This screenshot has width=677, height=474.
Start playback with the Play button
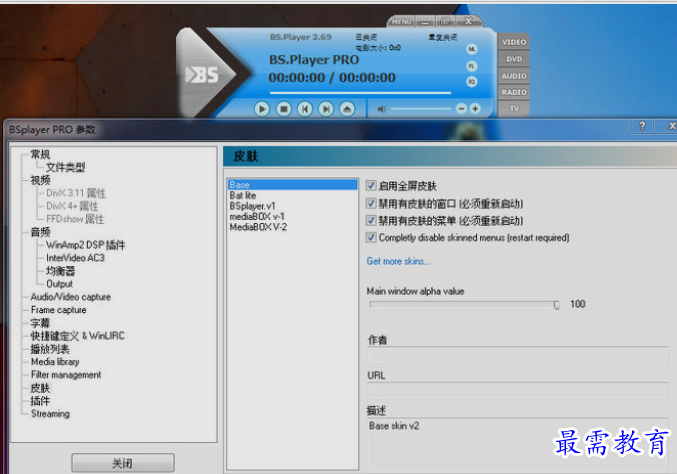[x=262, y=109]
